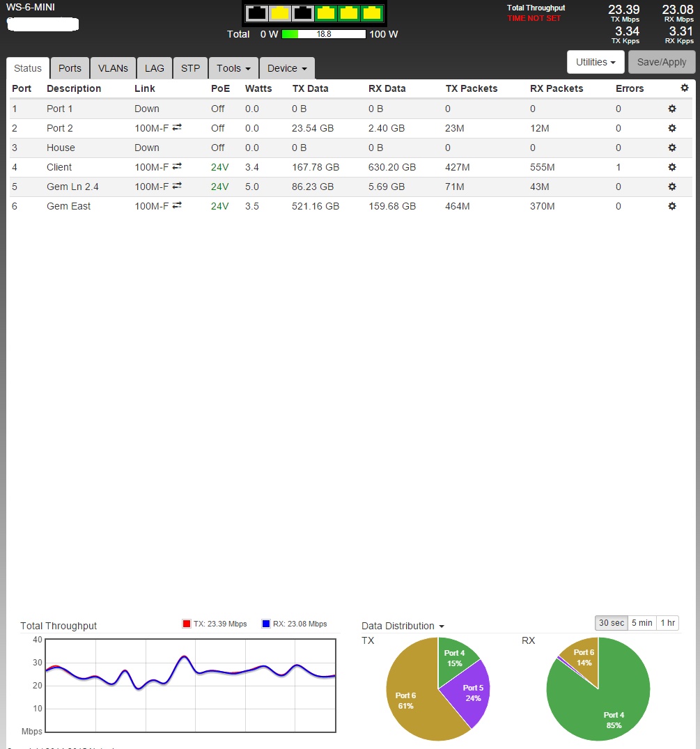Open settings gear for Port 2 row

tap(672, 128)
